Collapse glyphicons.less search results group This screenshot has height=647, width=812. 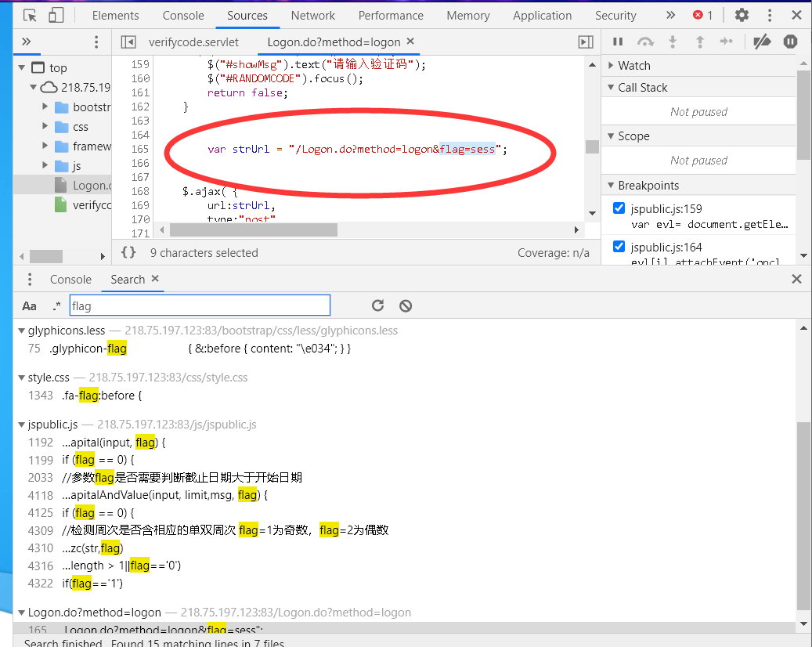21,331
